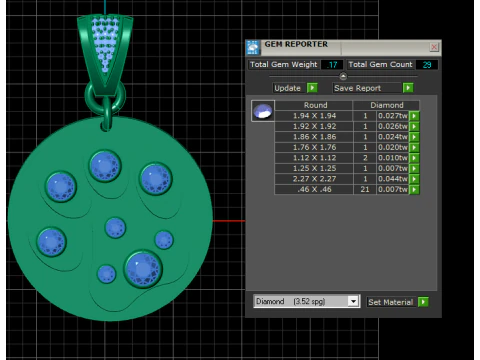The image size is (480, 360).
Task: Select the 1.92 X 1.92 size cell
Action: click(x=314, y=127)
